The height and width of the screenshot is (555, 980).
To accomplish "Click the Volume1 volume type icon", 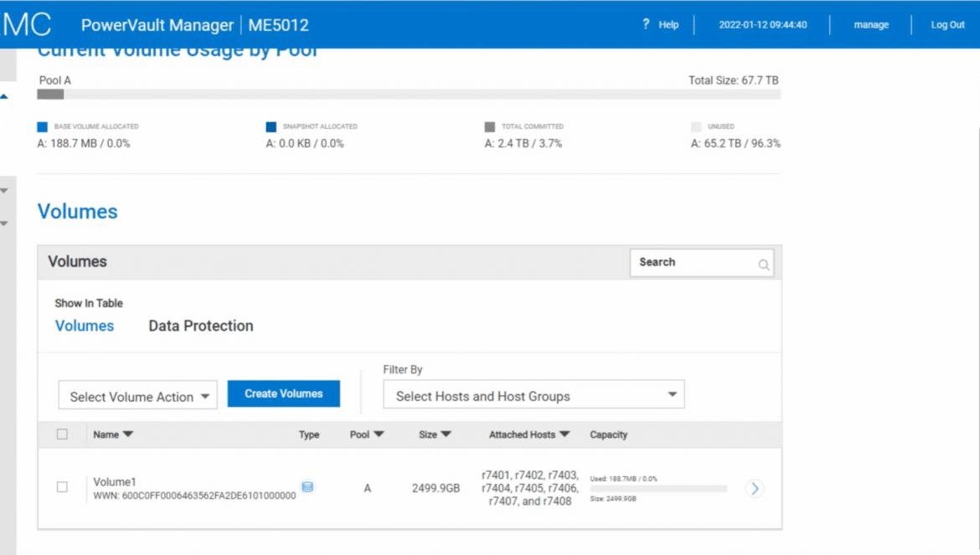I will coord(307,486).
